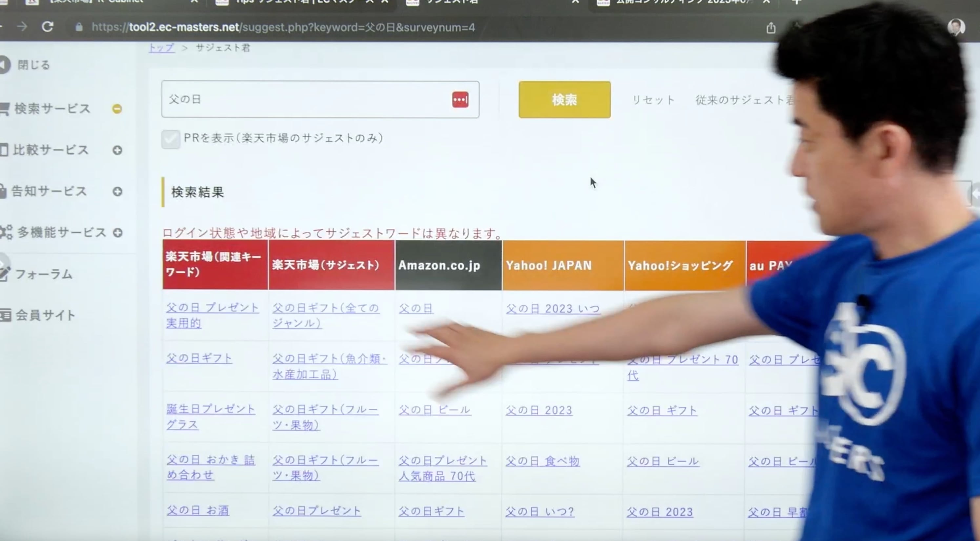The image size is (980, 541).
Task: Click the Yahoo! JAPAN column header
Action: pos(563,265)
